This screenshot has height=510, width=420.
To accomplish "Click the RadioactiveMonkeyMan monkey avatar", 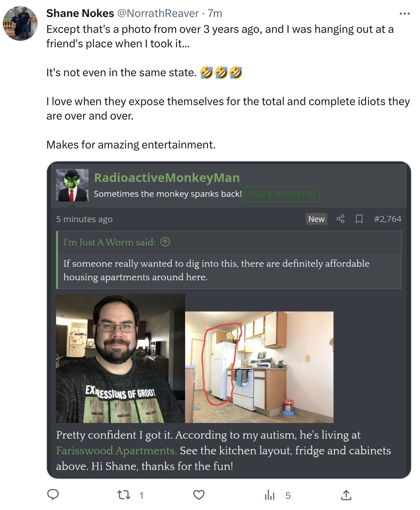I will coord(72,185).
